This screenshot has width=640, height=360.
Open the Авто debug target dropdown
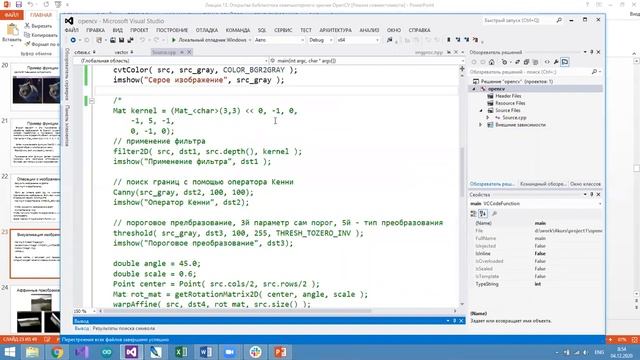coord(279,40)
